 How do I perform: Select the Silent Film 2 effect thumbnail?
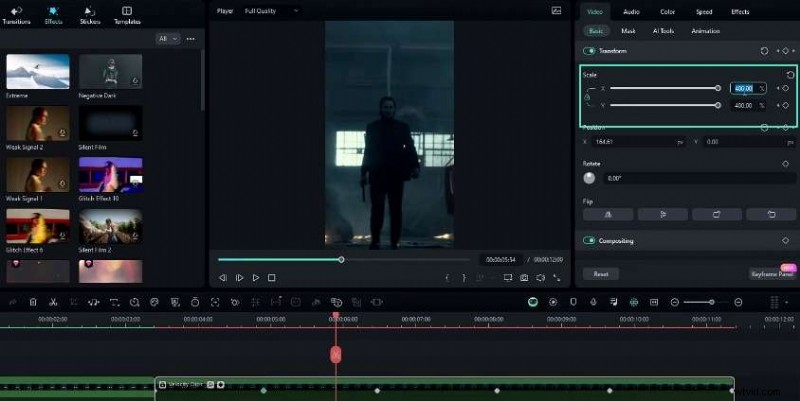[111, 226]
